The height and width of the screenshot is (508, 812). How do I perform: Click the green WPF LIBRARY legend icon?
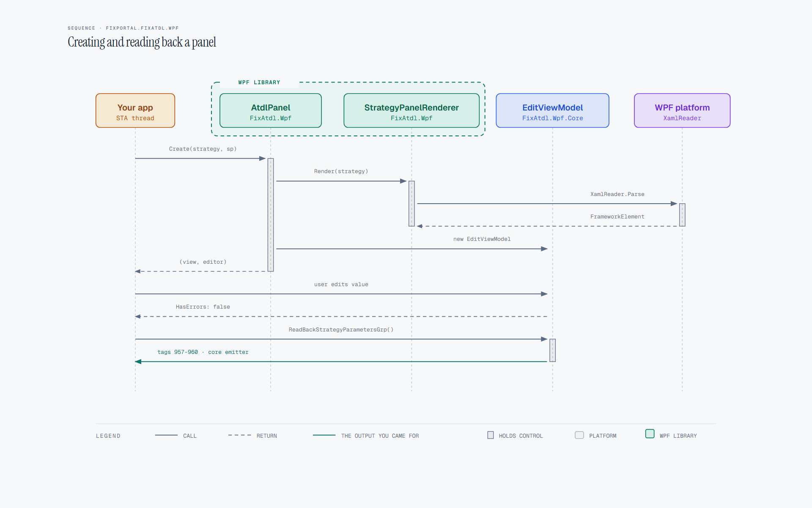pos(650,434)
